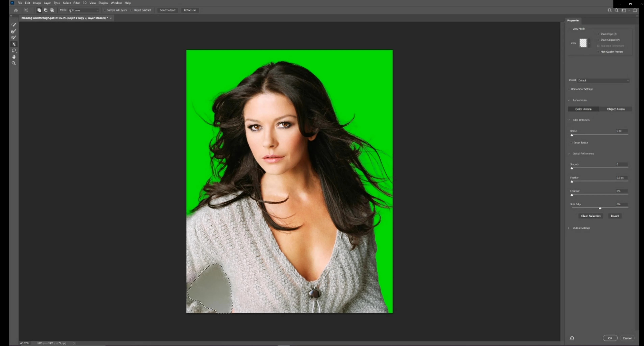
Task: Select the Zoom tool
Action: (x=14, y=63)
